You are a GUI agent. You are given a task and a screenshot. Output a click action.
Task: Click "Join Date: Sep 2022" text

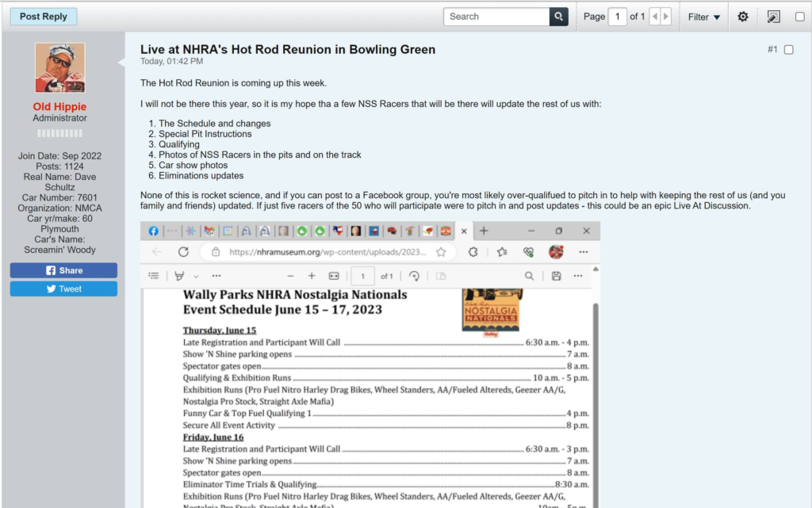(59, 155)
